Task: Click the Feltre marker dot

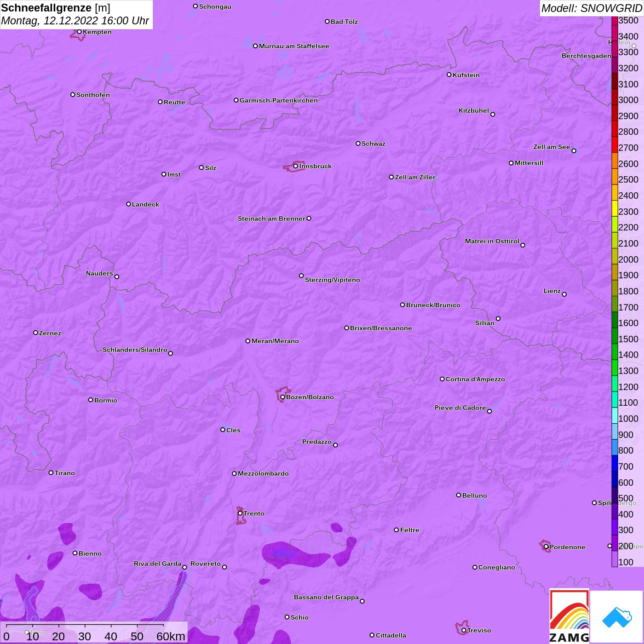Action: 397,530
